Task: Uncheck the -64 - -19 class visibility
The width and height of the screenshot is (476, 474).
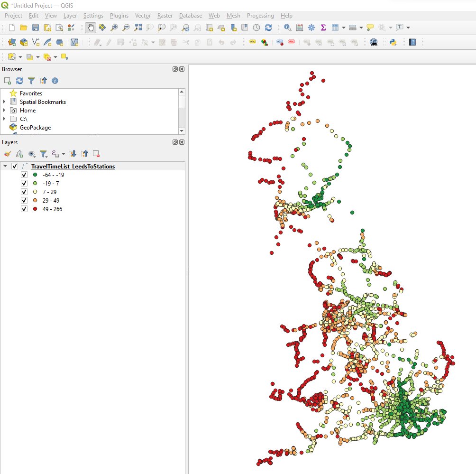Action: click(24, 175)
